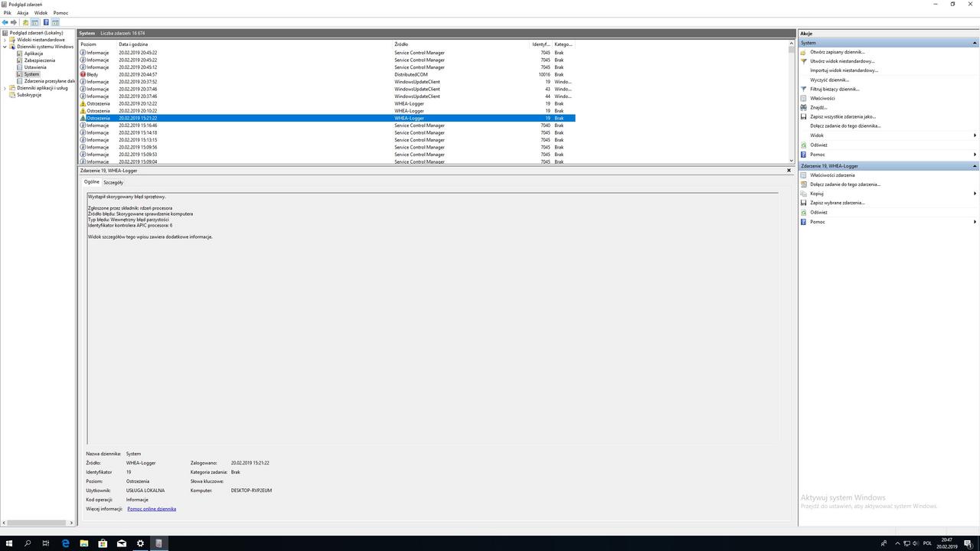Click the Filtruj bieżący dziennik funnel icon
The image size is (980, 551).
[803, 89]
